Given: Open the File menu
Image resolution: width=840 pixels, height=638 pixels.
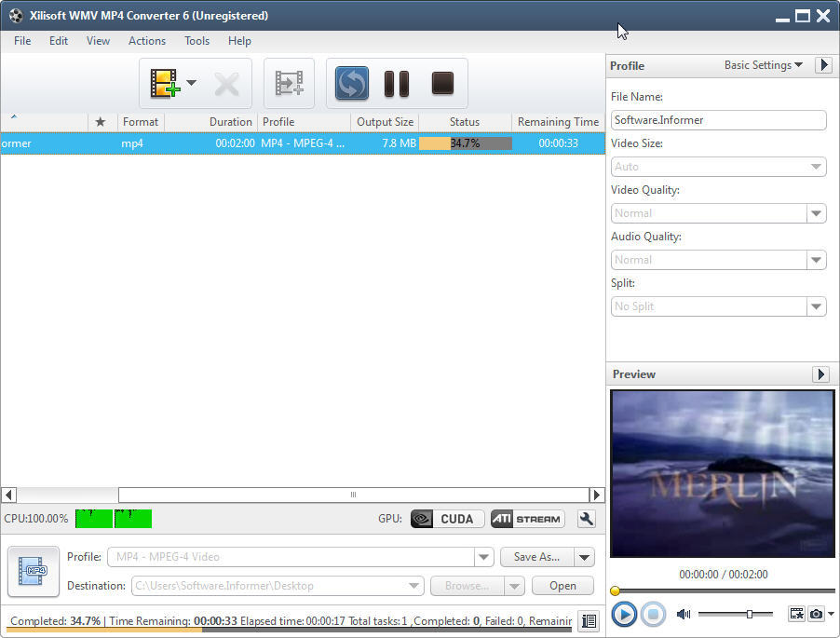Looking at the screenshot, I should tap(22, 41).
